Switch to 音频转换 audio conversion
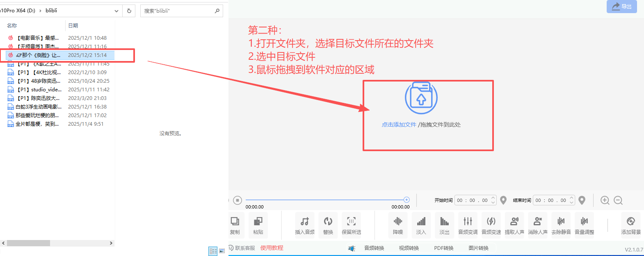The height and width of the screenshot is (256, 644). coord(374,248)
